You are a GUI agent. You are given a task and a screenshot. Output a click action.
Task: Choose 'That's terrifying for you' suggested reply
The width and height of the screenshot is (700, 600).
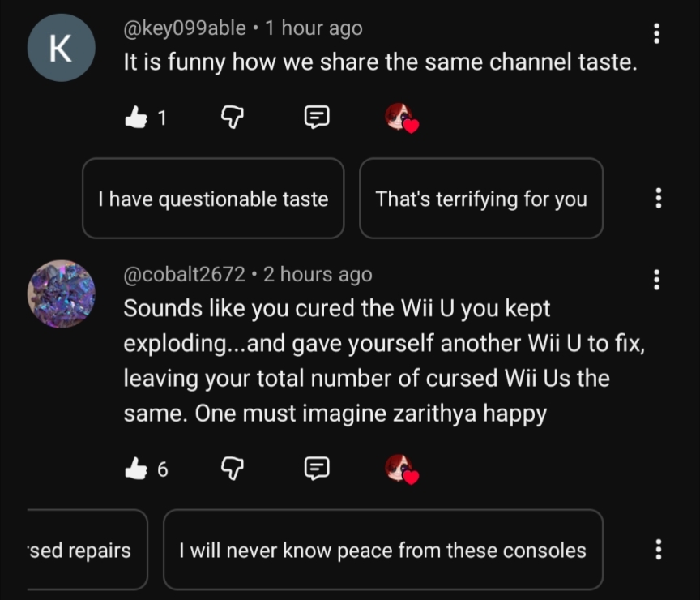tap(481, 199)
